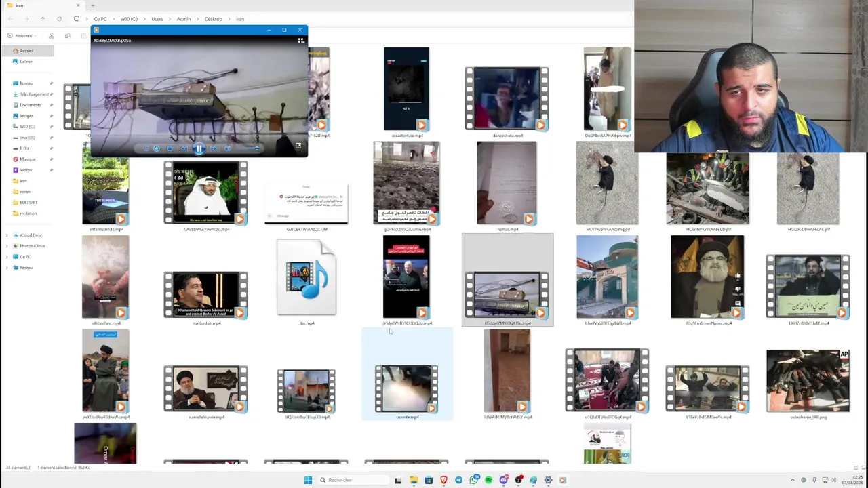Open the recitation folder in sidebar
This screenshot has height=488, width=868.
click(x=27, y=213)
